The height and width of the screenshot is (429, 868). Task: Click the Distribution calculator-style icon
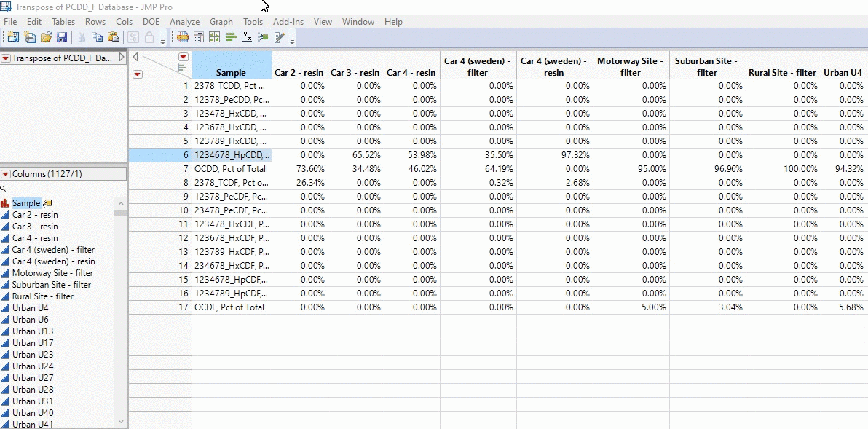pos(199,37)
